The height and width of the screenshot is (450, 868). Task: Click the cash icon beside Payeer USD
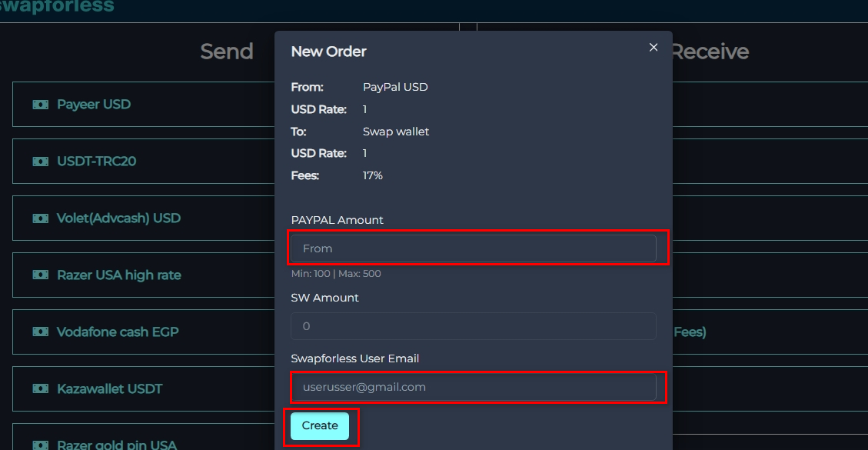pos(40,104)
